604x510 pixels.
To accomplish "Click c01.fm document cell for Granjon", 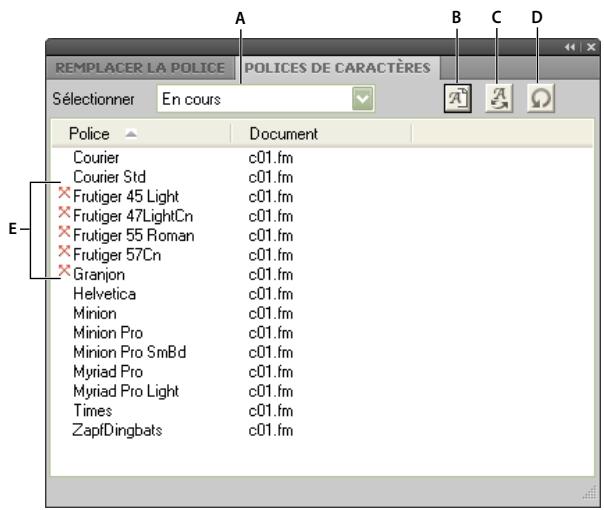I will click(271, 275).
